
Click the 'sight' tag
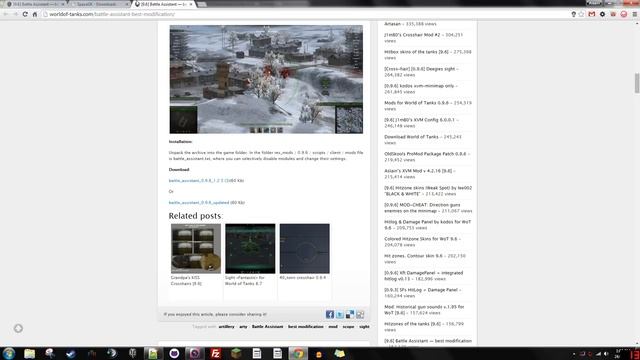(x=364, y=327)
